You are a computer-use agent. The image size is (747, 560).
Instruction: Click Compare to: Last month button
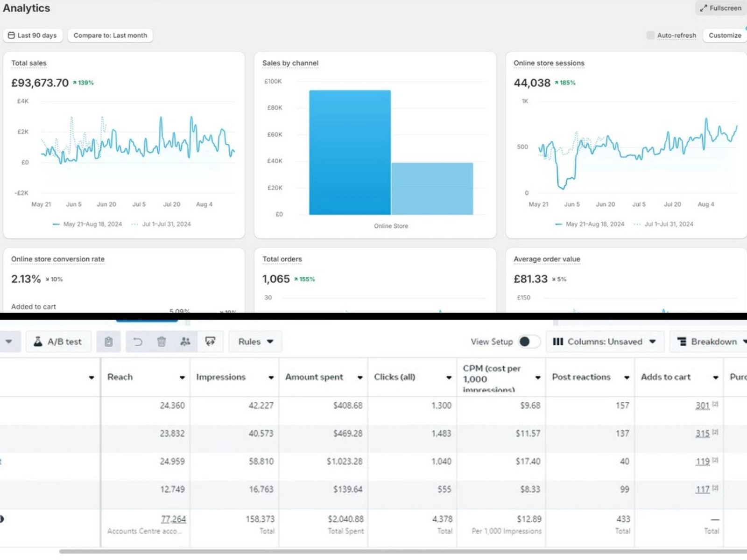click(110, 35)
